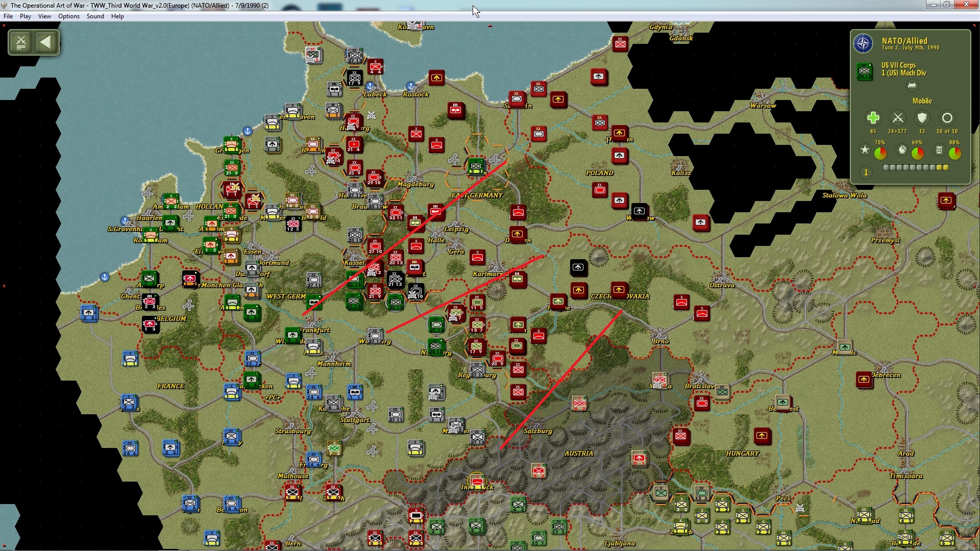Click the POLAND country label

point(600,173)
